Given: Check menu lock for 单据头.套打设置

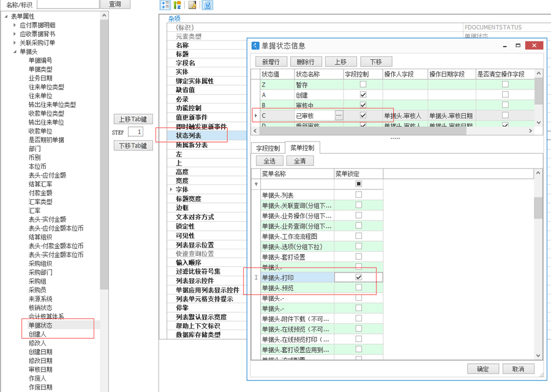Looking at the screenshot, I should tap(358, 256).
